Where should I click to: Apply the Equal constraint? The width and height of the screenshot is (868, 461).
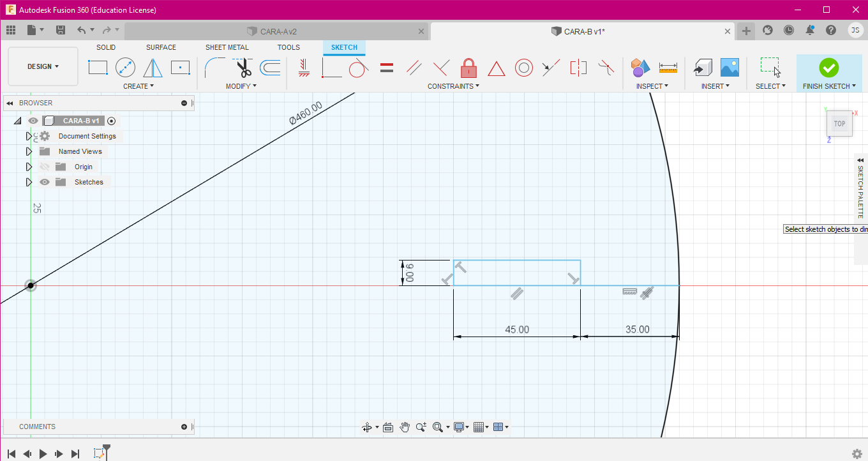point(386,67)
